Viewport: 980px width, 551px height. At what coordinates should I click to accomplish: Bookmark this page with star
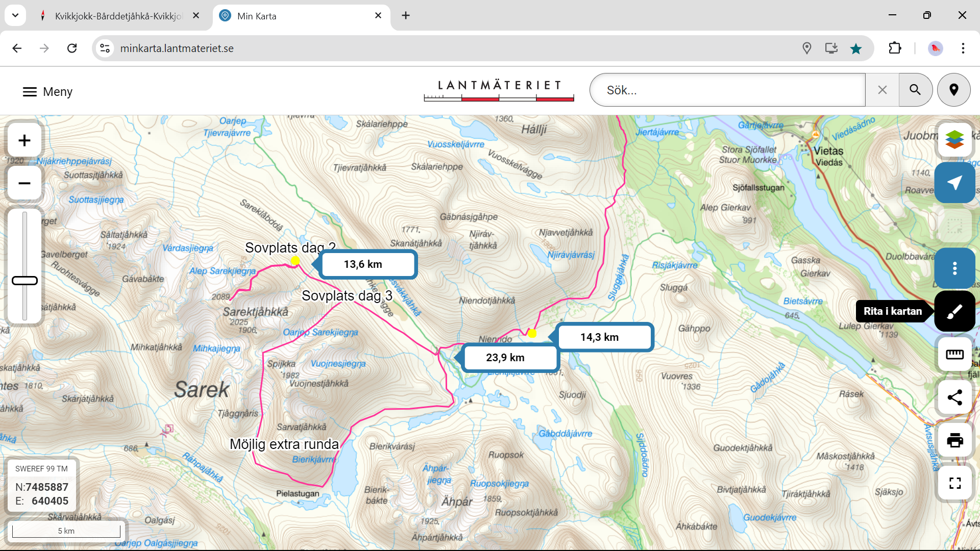point(856,48)
